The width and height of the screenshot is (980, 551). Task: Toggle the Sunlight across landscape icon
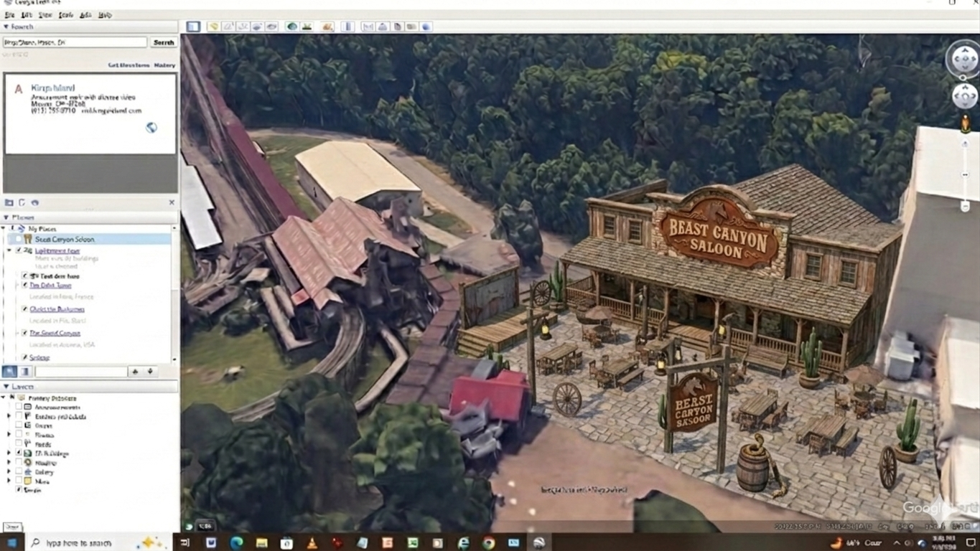307,27
